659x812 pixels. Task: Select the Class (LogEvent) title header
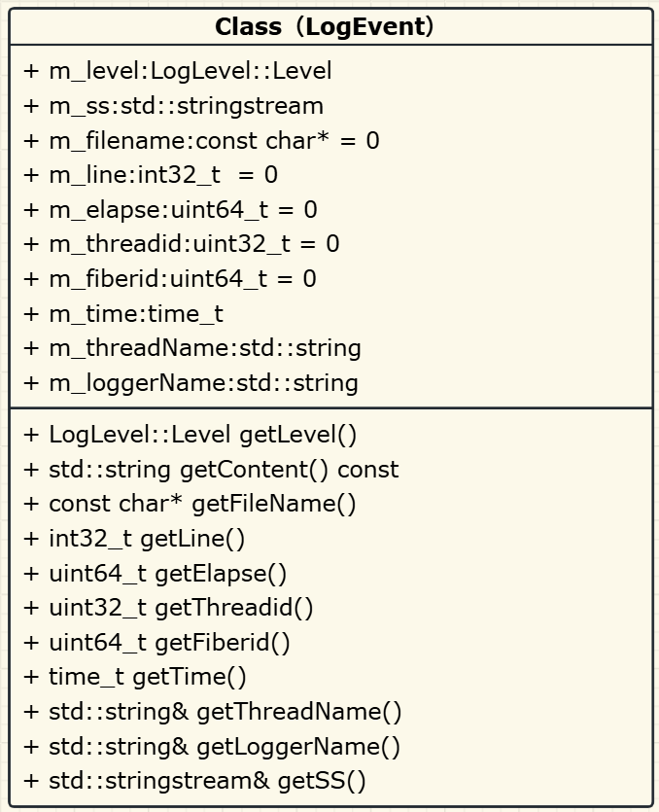324,27
